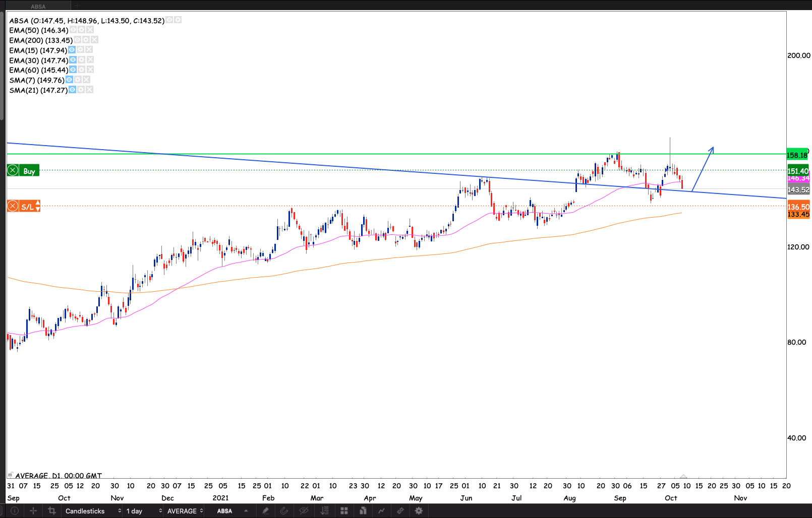Image resolution: width=812 pixels, height=518 pixels.
Task: Cancel the Buy order marker
Action: point(13,171)
